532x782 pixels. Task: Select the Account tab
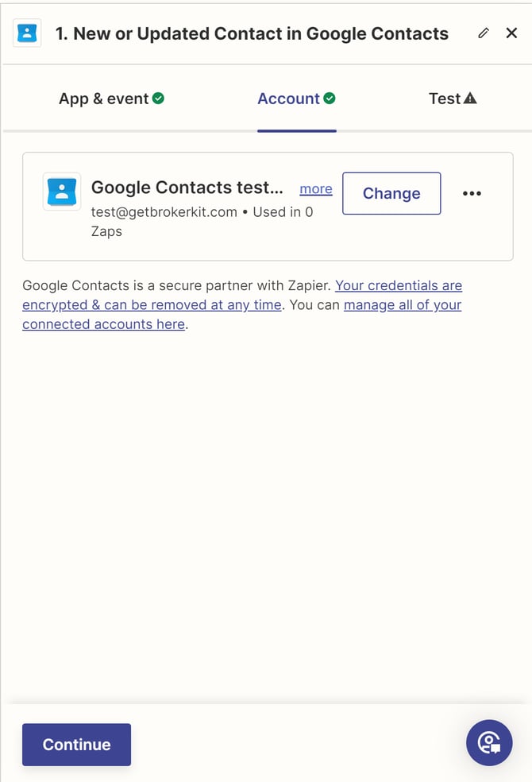(x=288, y=99)
